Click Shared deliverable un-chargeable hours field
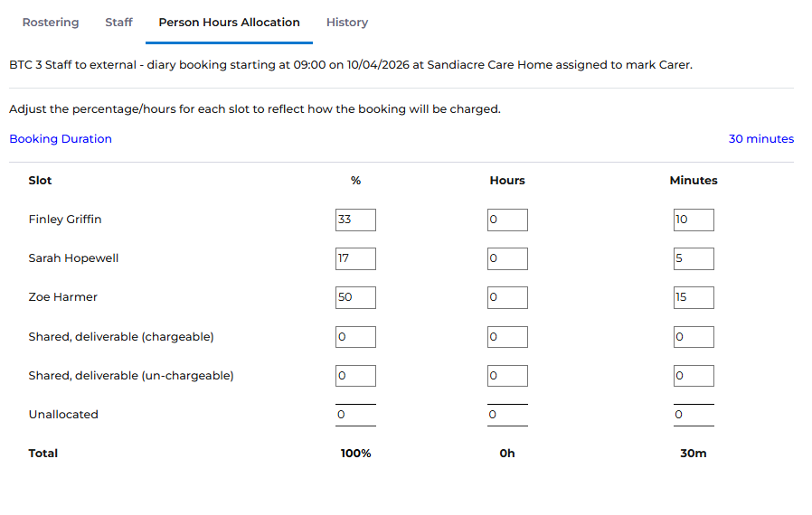 (507, 376)
